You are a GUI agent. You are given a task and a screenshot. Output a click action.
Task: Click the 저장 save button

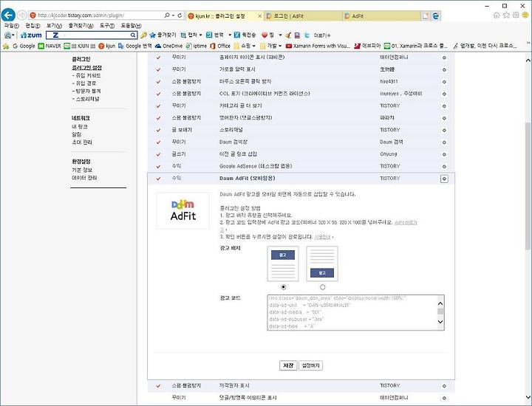(288, 365)
